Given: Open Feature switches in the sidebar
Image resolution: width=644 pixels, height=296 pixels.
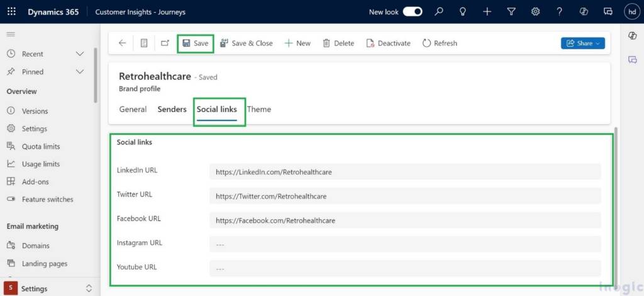Looking at the screenshot, I should click(x=47, y=200).
